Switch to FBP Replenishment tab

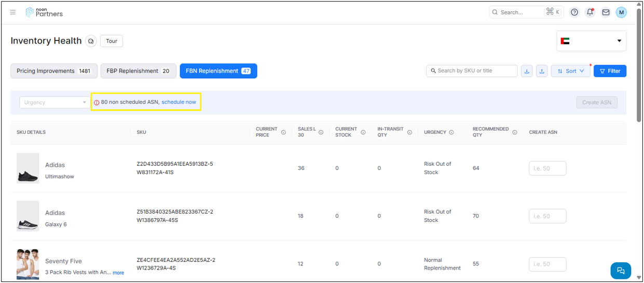point(138,71)
